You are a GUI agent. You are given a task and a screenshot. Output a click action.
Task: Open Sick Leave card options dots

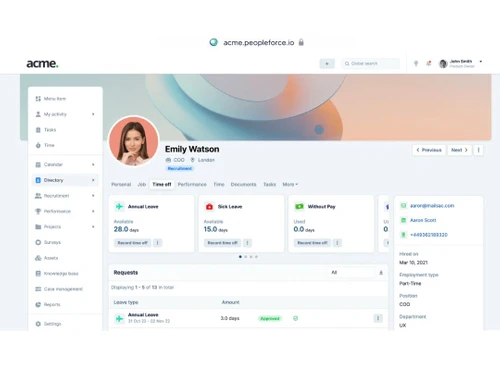point(247,243)
